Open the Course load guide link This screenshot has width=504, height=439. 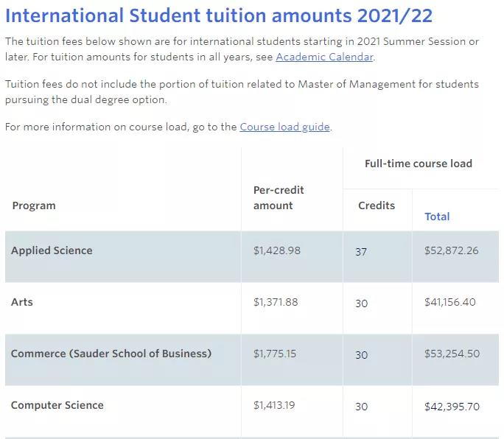[284, 127]
